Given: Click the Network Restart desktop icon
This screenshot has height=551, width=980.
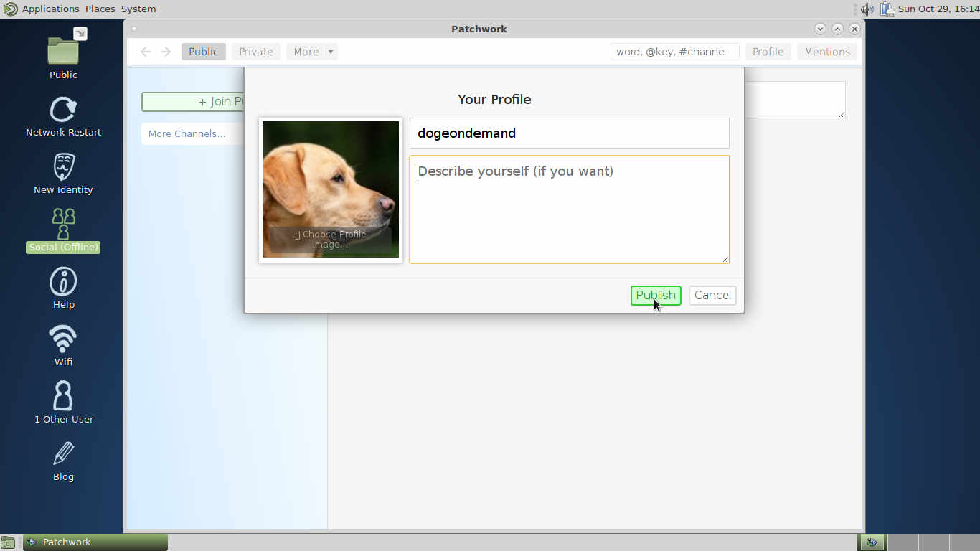Looking at the screenshot, I should pos(63,110).
